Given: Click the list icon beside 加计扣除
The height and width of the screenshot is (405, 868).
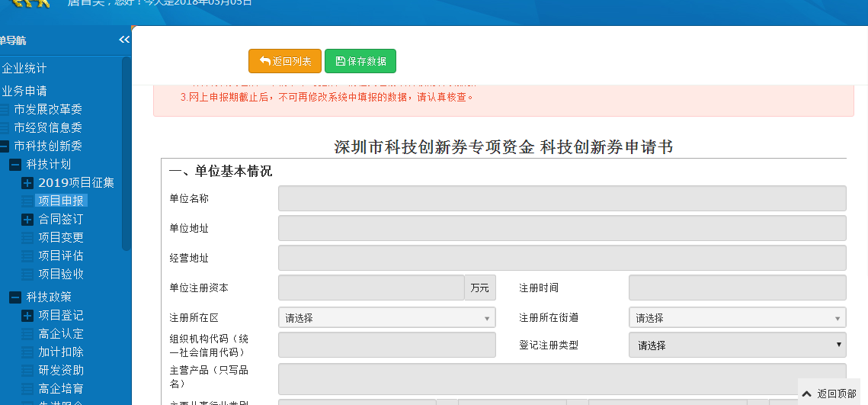Looking at the screenshot, I should [x=27, y=352].
